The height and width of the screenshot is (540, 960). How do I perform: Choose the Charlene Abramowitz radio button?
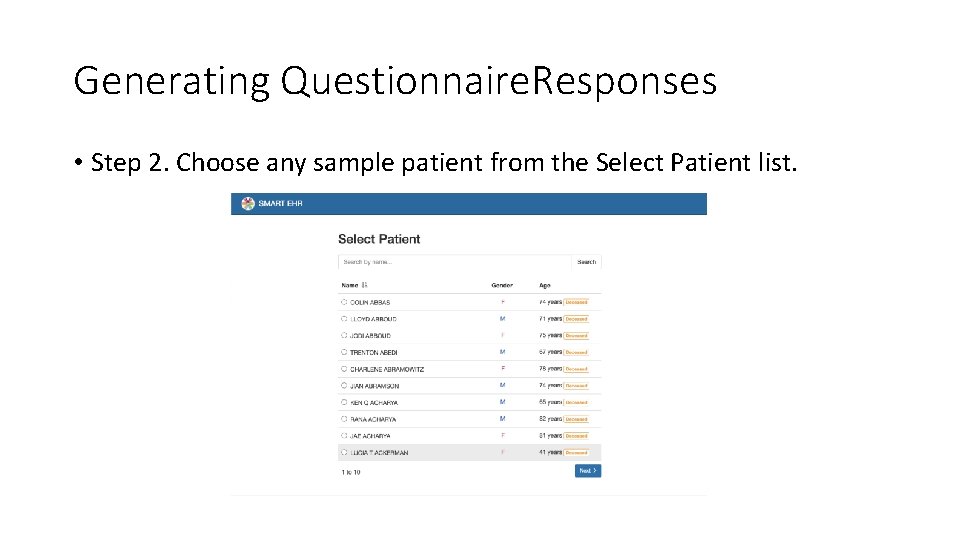pyautogui.click(x=344, y=369)
